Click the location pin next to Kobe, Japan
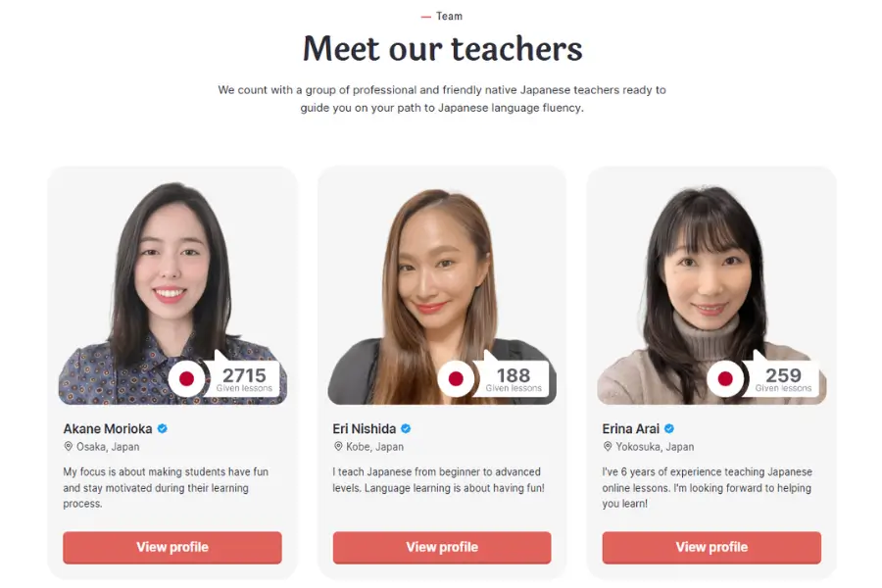The width and height of the screenshot is (882, 588). [338, 446]
